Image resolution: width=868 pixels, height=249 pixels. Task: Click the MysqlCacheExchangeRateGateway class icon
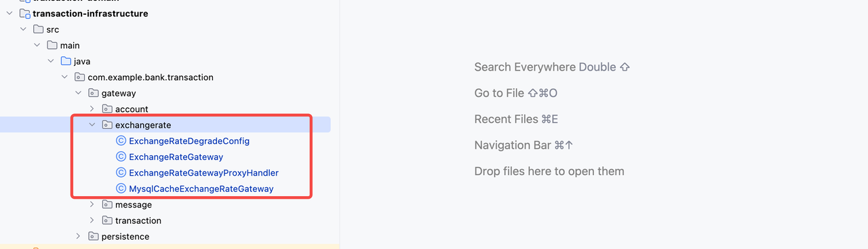point(121,189)
